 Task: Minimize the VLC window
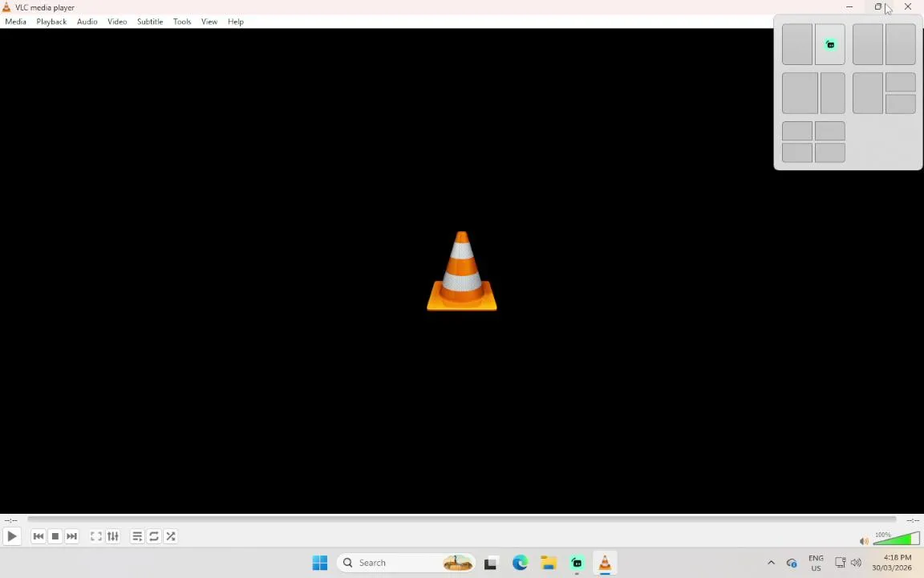tap(849, 7)
